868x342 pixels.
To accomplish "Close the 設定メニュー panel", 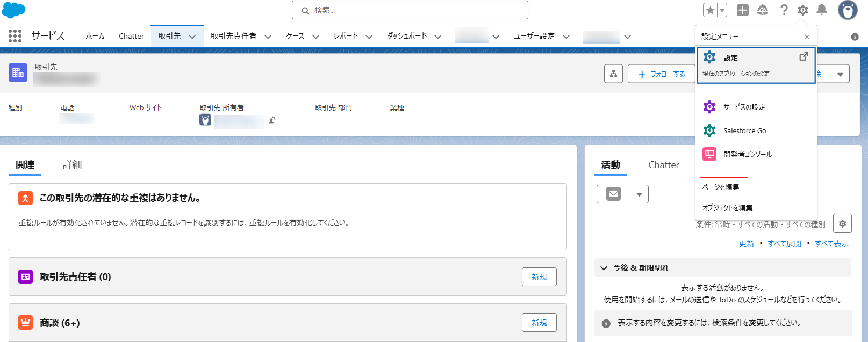I will pyautogui.click(x=807, y=37).
